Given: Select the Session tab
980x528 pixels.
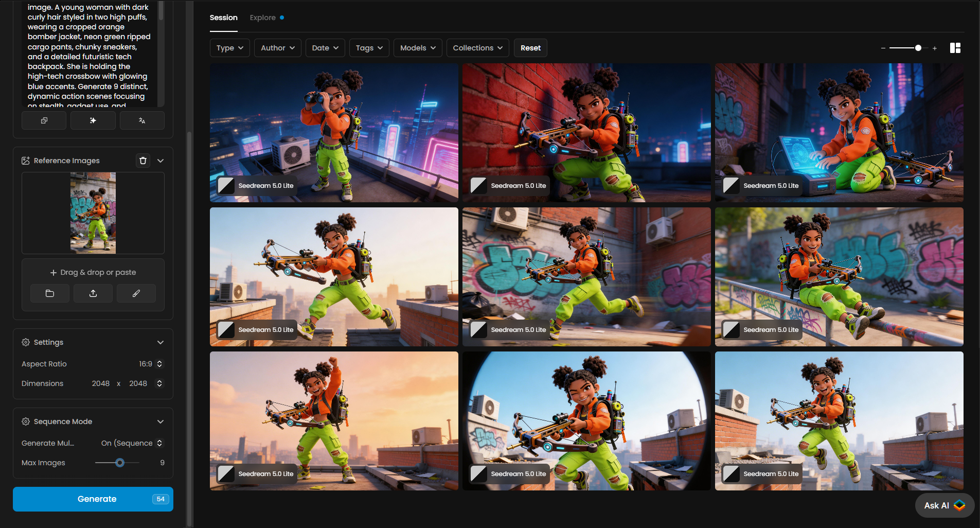Looking at the screenshot, I should (x=223, y=17).
